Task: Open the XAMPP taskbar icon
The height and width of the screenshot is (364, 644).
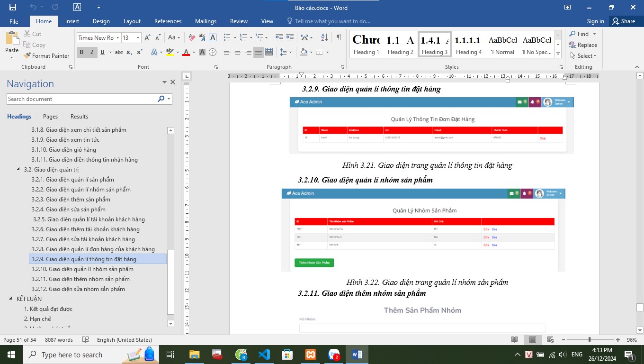Action: [x=310, y=354]
